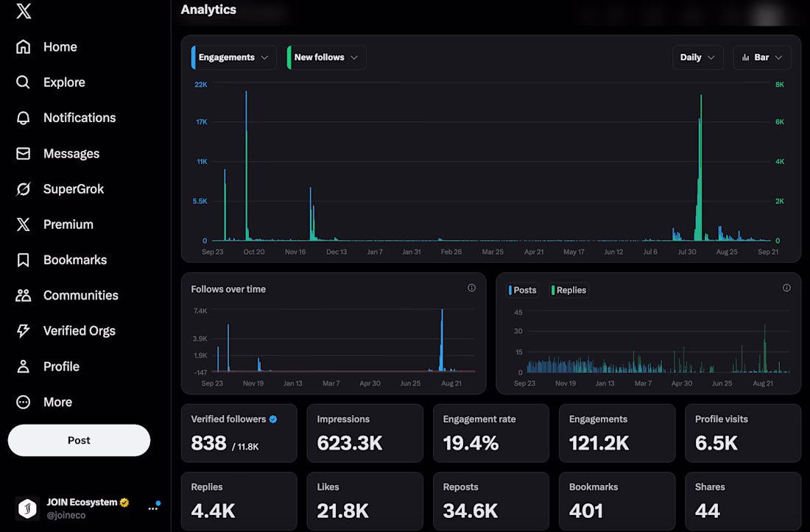Select the Engagement rate 19.4% card
810x532 pixels.
pyautogui.click(x=491, y=433)
